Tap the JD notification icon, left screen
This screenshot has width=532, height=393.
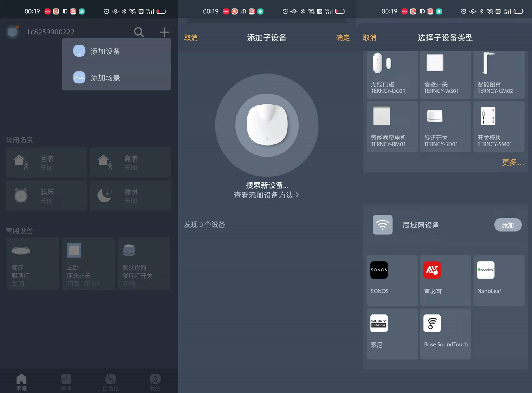point(65,11)
